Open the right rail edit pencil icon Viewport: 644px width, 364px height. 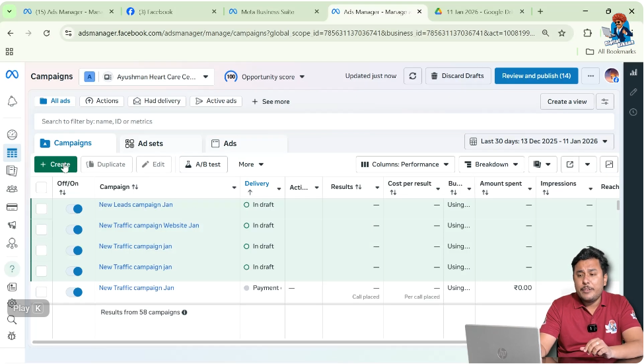tap(633, 92)
